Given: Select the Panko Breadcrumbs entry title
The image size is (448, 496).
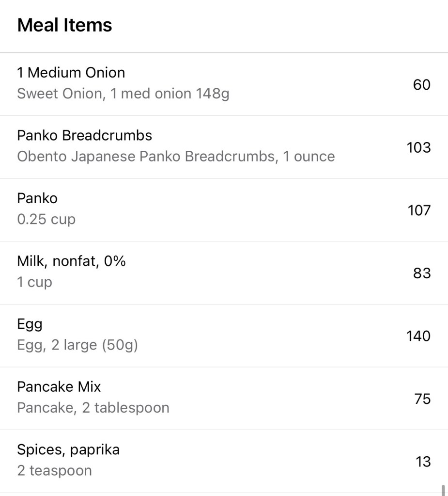Looking at the screenshot, I should click(84, 135).
